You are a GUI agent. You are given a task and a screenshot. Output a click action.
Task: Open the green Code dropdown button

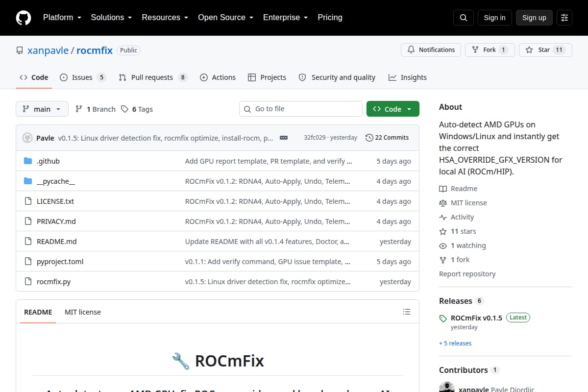pos(393,109)
